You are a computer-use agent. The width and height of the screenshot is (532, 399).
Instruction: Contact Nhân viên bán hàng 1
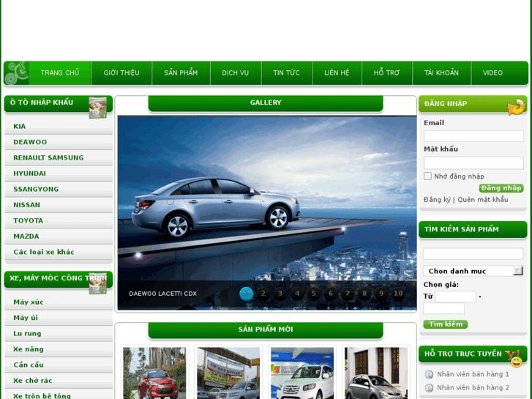(x=473, y=374)
